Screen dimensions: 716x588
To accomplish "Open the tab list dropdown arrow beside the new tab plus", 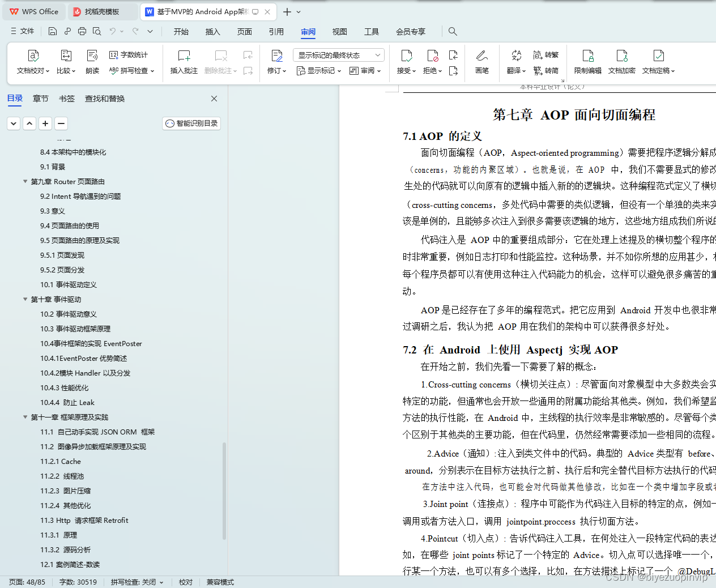I will point(299,12).
